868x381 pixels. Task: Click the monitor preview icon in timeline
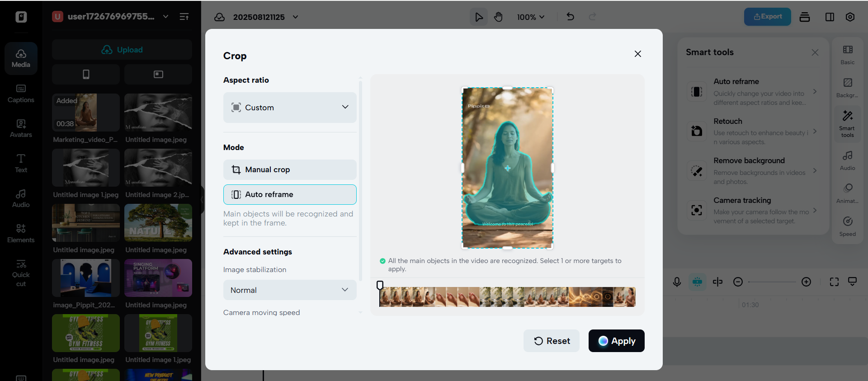[x=853, y=282]
